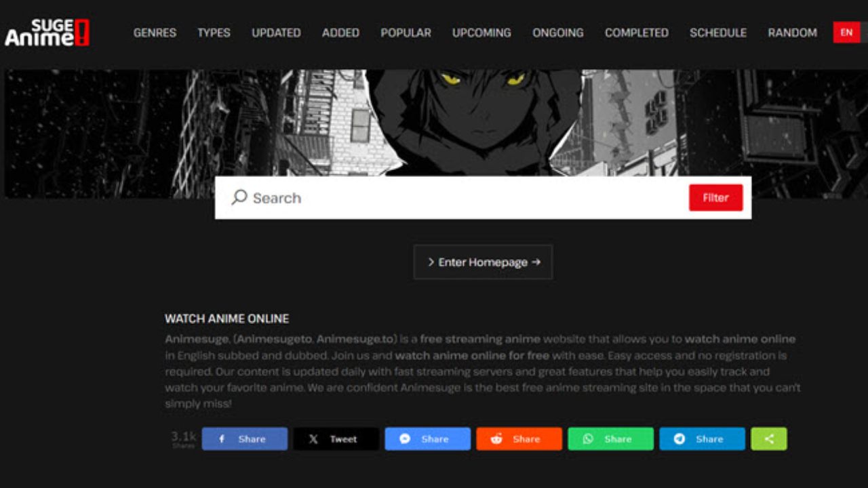
Task: View UPCOMING anime
Action: [481, 33]
